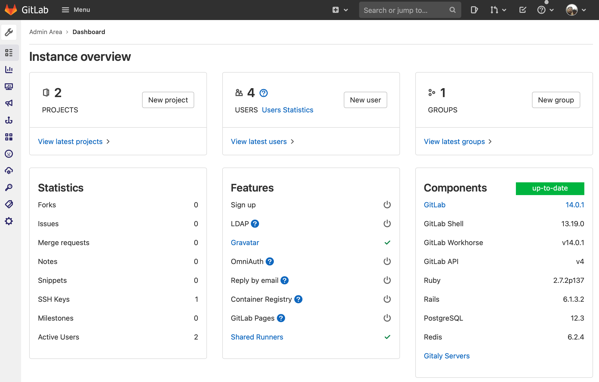Click the Container Registry power icon
The image size is (599, 382).
[387, 299]
